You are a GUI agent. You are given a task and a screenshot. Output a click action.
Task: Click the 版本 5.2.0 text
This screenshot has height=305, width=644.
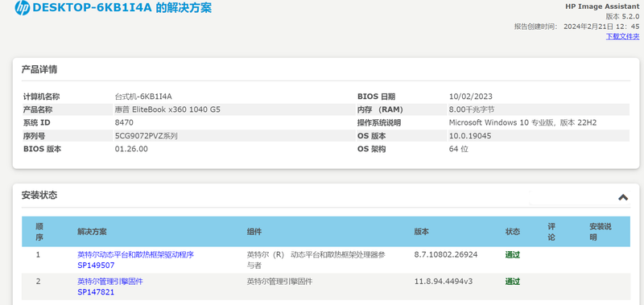622,16
